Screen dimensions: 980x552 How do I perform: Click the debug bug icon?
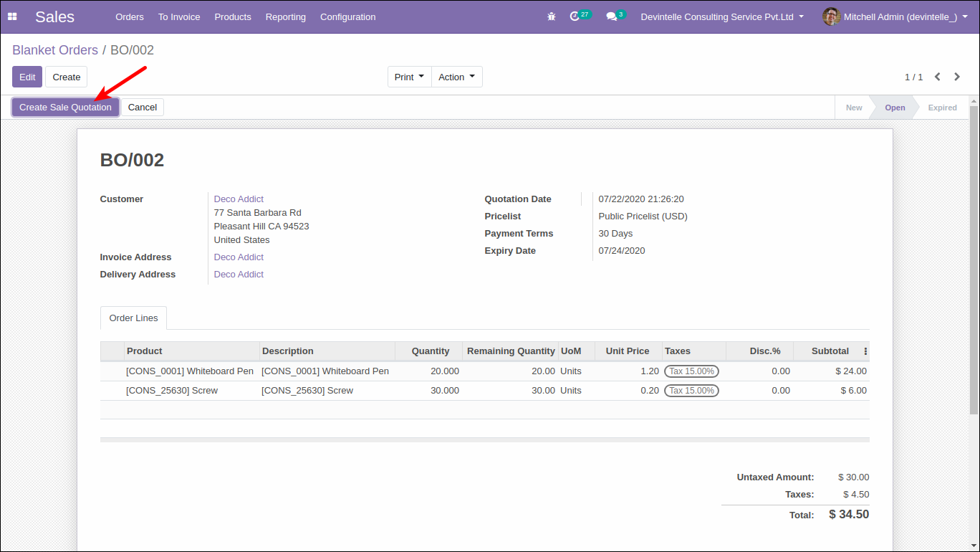pyautogui.click(x=551, y=16)
